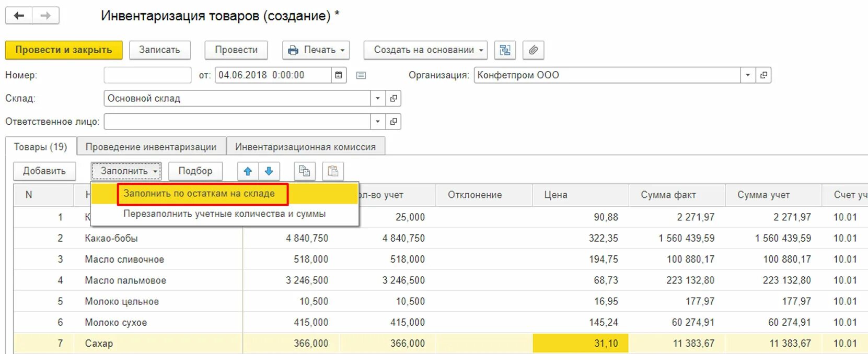Image resolution: width=868 pixels, height=354 pixels.
Task: Click the Записать button
Action: click(x=159, y=50)
